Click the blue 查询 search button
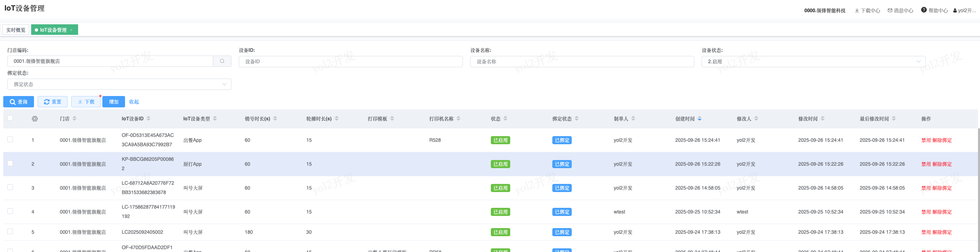Viewport: 980px width, 252px height. click(19, 102)
